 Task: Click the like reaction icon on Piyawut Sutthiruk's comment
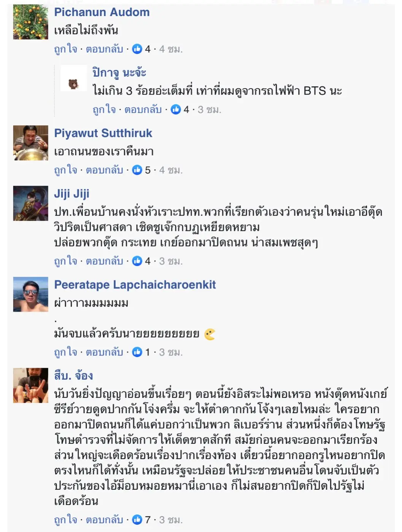(137, 170)
